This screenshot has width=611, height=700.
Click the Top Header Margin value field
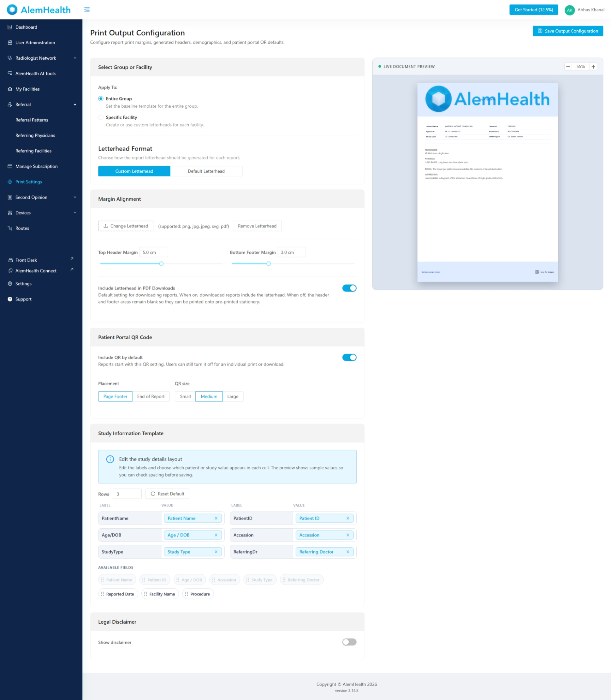click(154, 252)
